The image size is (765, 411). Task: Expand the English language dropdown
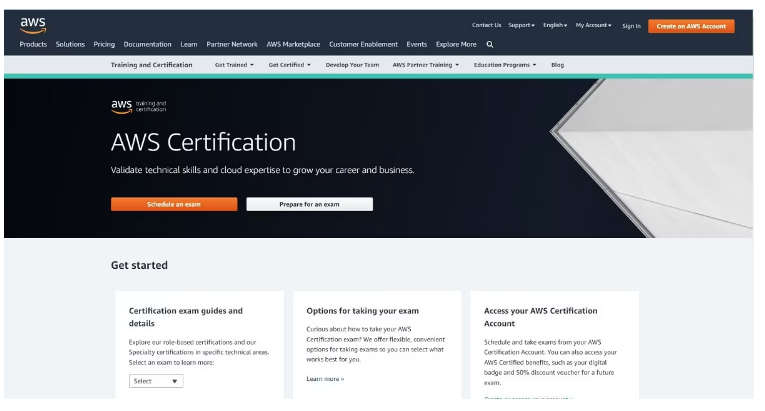pos(555,25)
